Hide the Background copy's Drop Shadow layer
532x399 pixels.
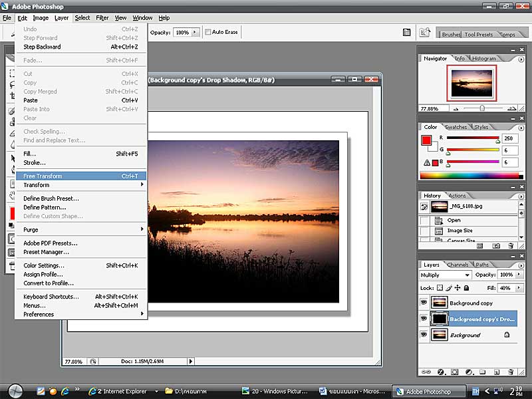tap(424, 319)
